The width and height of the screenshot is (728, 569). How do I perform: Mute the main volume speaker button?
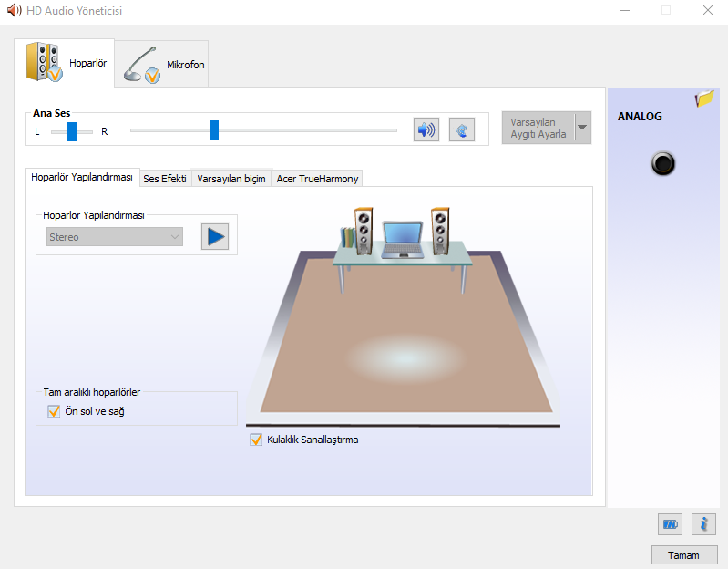[426, 129]
